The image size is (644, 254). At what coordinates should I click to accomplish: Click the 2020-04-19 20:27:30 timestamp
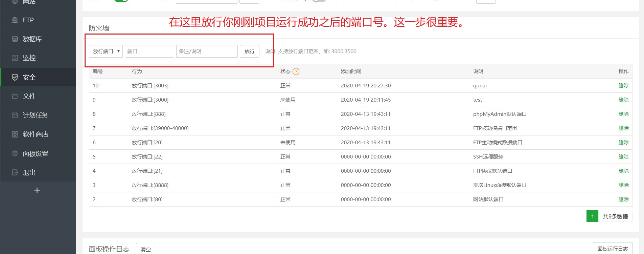[x=366, y=86]
